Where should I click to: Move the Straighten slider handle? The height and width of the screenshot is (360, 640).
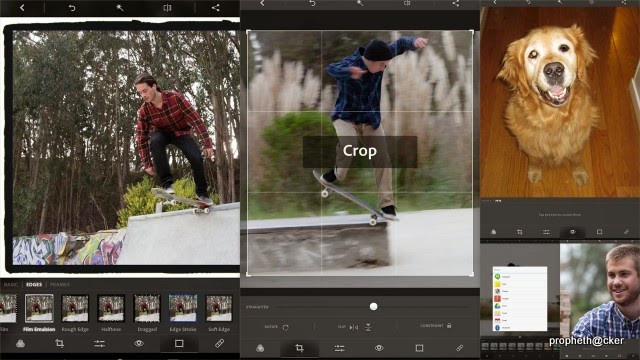coord(373,307)
